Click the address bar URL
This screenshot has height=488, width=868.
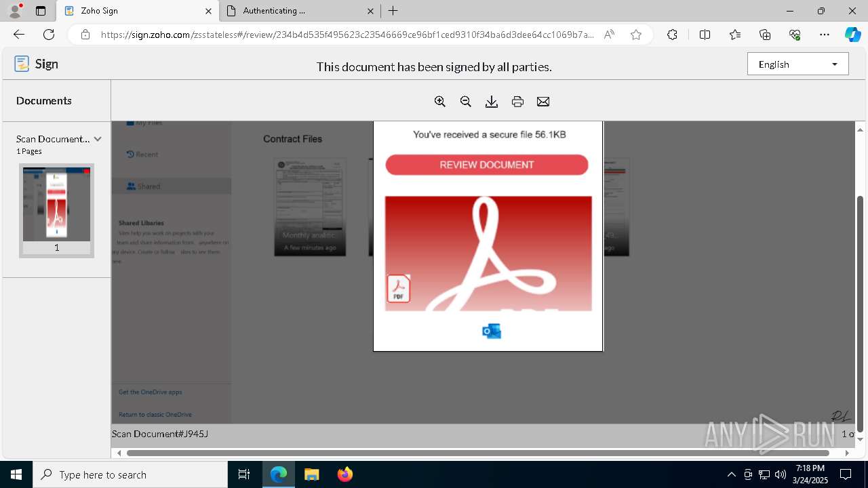(x=347, y=35)
